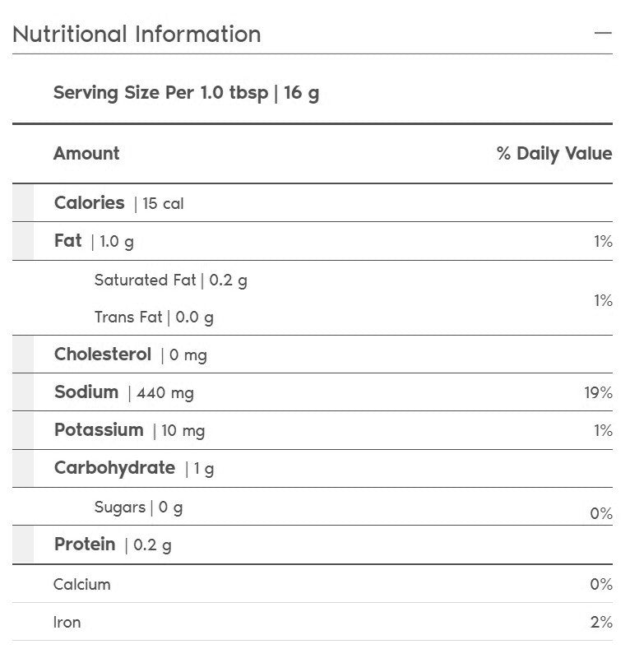The image size is (630, 672).
Task: Click the 19% daily value for Sodium
Action: point(598,393)
